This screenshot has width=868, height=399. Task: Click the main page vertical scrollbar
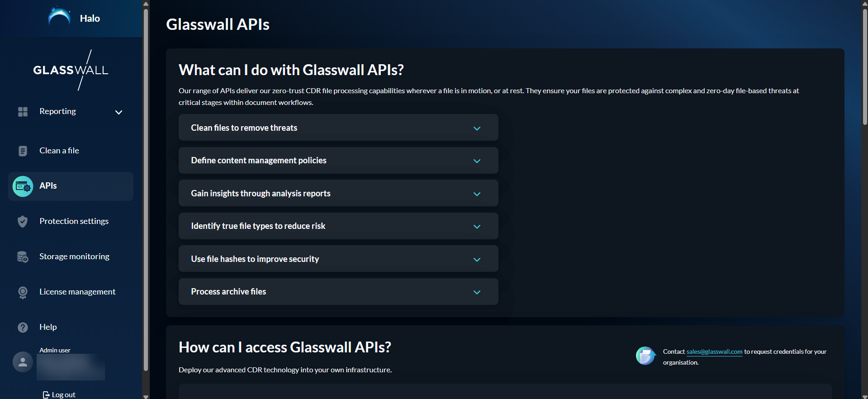(x=864, y=68)
